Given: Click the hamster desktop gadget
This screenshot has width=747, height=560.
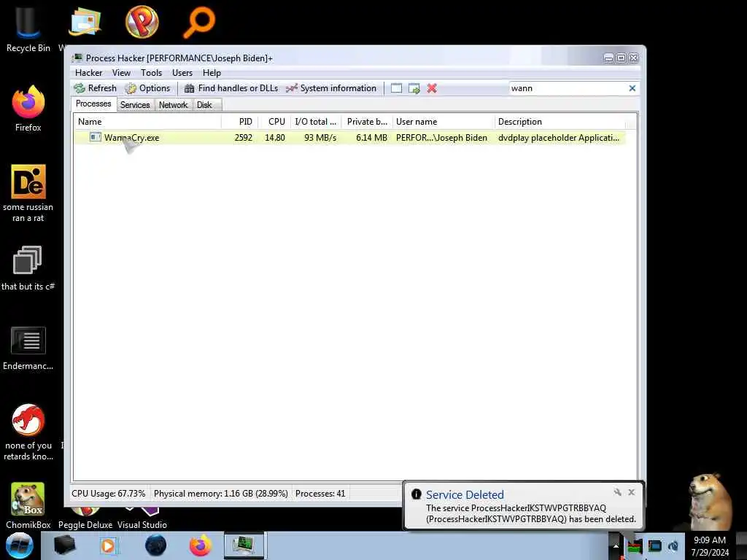Looking at the screenshot, I should (x=710, y=500).
